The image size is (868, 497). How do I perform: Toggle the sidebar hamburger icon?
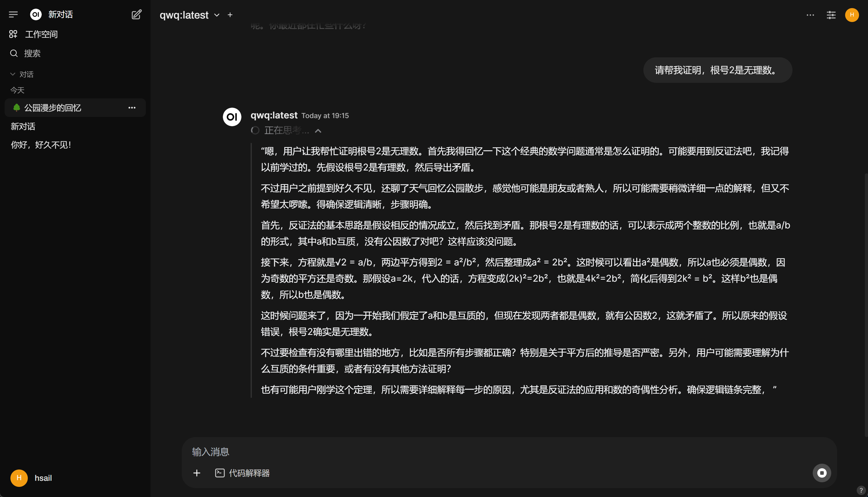[13, 14]
